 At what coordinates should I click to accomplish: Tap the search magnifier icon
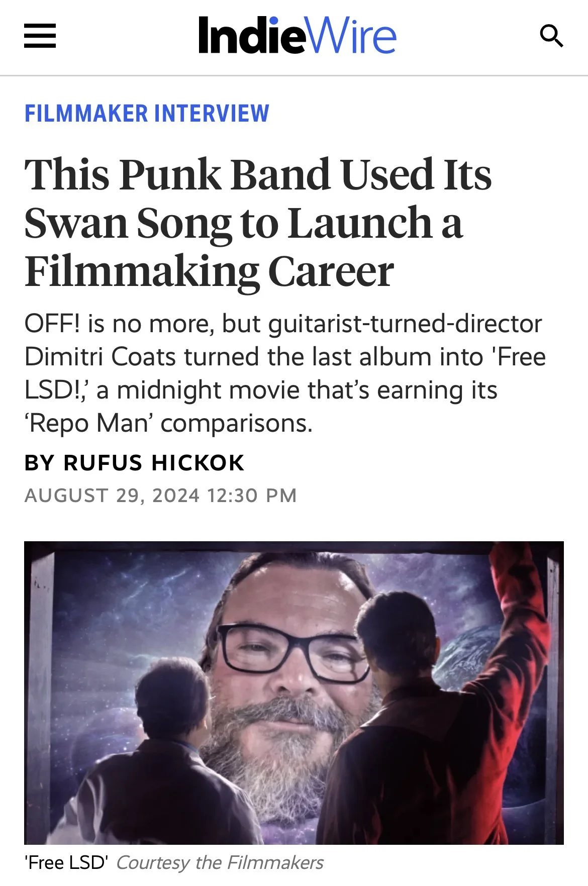551,36
